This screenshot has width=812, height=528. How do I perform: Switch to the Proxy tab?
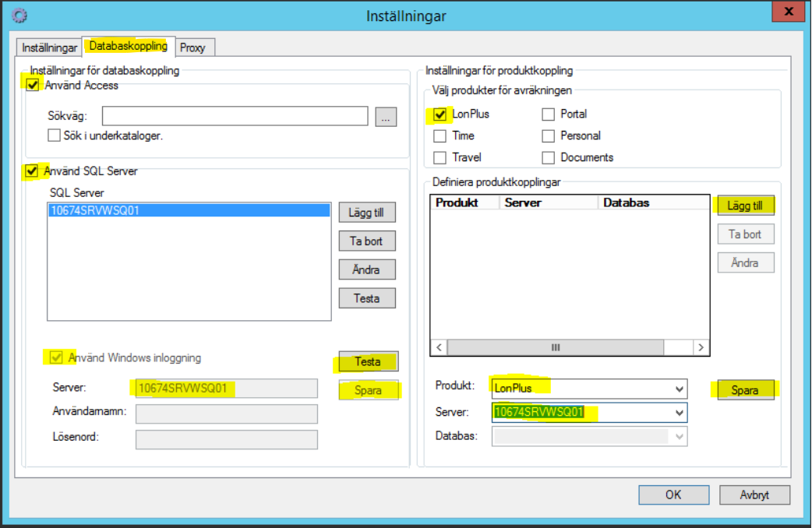tap(192, 48)
